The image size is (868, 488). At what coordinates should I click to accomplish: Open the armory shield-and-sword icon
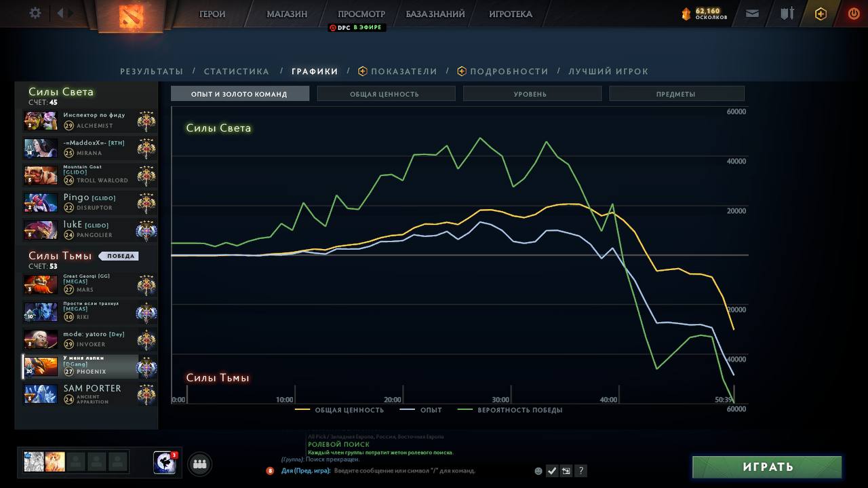(x=787, y=13)
